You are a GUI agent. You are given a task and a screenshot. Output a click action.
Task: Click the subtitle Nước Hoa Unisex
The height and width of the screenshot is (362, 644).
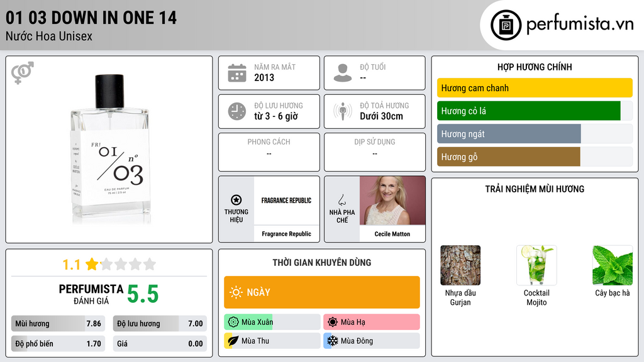[x=49, y=36]
